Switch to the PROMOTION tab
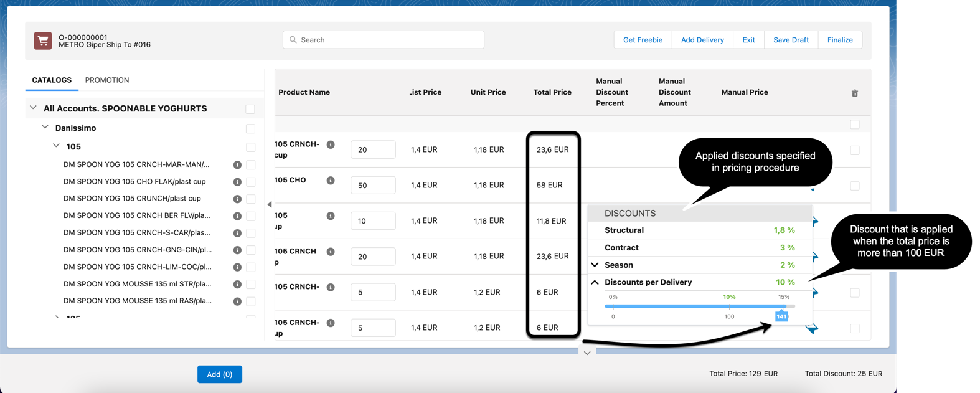Viewport: 980px width, 393px height. pos(107,80)
